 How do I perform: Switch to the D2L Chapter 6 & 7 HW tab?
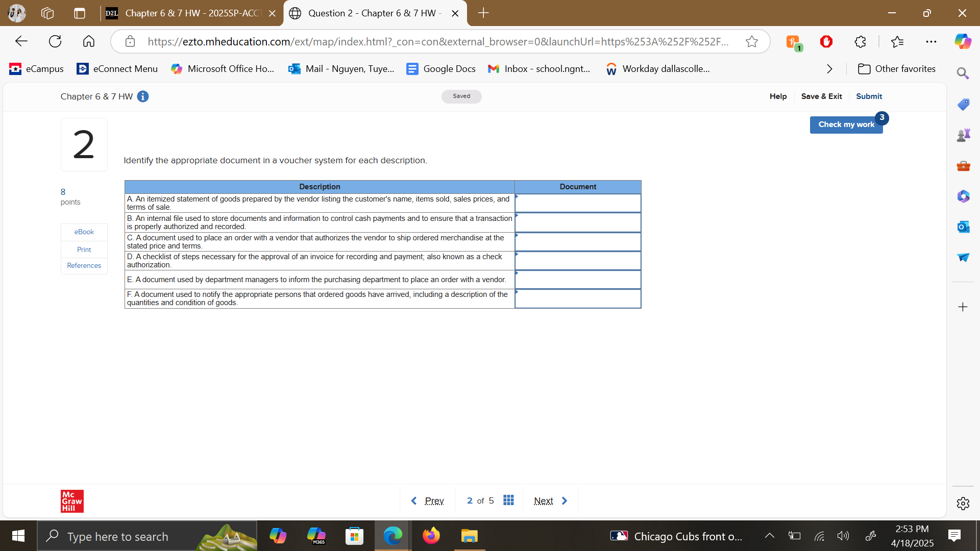click(189, 13)
